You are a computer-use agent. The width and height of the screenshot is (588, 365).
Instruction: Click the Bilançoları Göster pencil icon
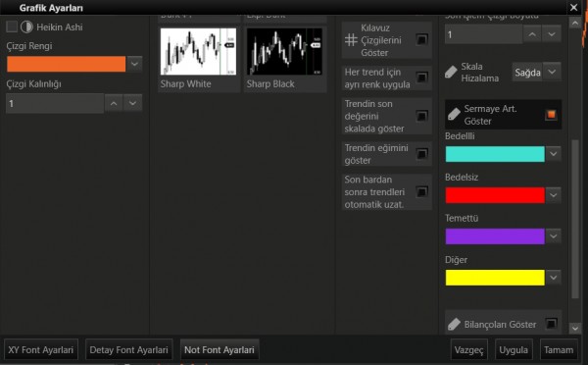tap(454, 324)
